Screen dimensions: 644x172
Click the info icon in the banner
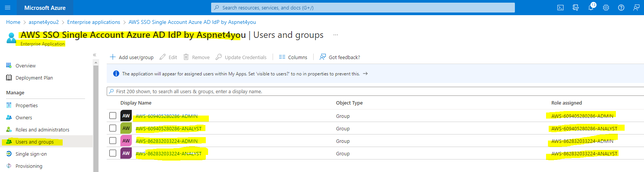click(116, 73)
